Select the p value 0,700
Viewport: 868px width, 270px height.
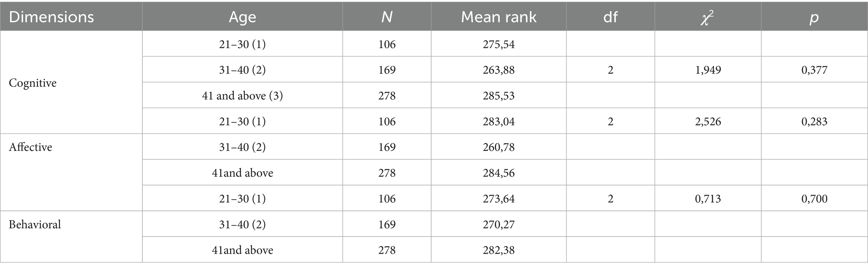(x=814, y=198)
